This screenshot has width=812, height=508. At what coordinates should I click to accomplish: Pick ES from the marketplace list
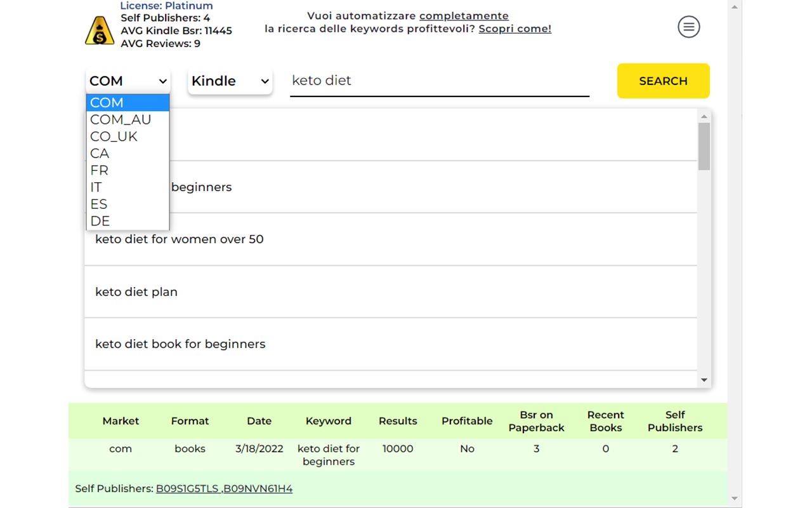(99, 204)
